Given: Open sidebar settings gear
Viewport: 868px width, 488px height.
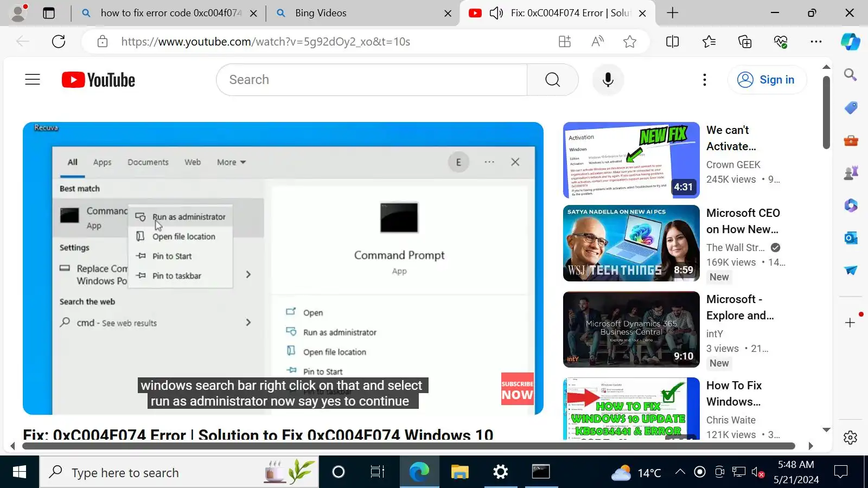Looking at the screenshot, I should [850, 437].
